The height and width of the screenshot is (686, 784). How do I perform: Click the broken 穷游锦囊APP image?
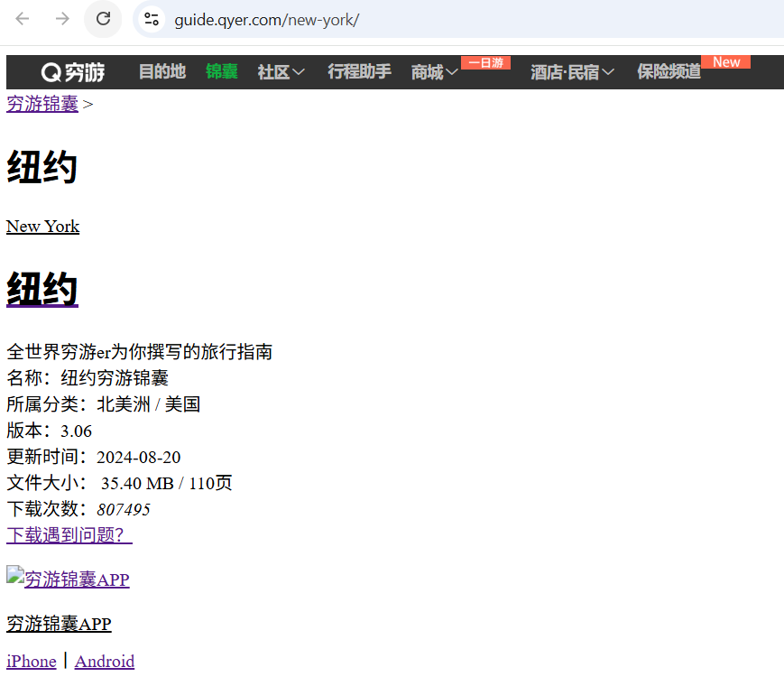point(15,579)
